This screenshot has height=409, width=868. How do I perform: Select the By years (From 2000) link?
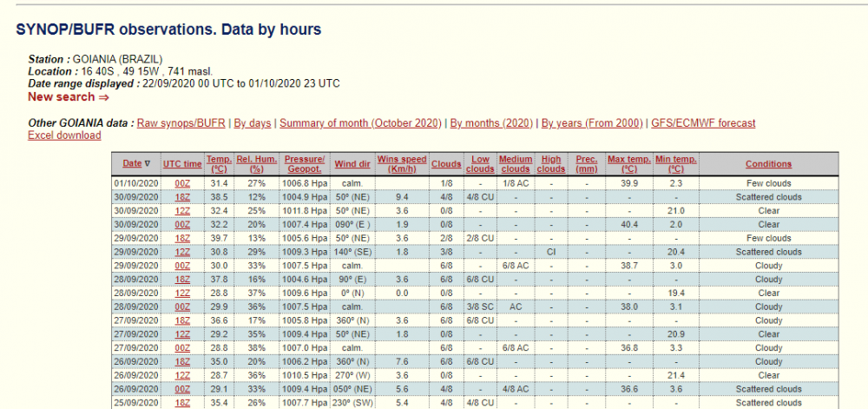click(x=593, y=123)
